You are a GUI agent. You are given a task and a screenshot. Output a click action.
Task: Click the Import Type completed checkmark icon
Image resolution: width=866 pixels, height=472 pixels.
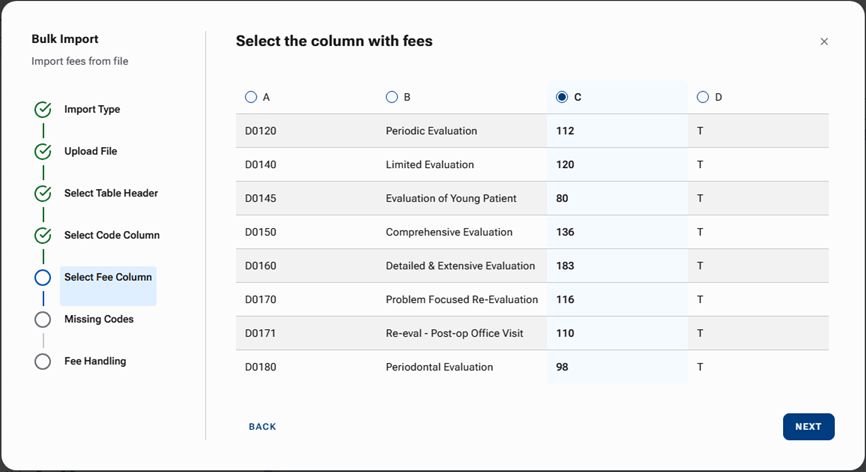pyautogui.click(x=42, y=110)
